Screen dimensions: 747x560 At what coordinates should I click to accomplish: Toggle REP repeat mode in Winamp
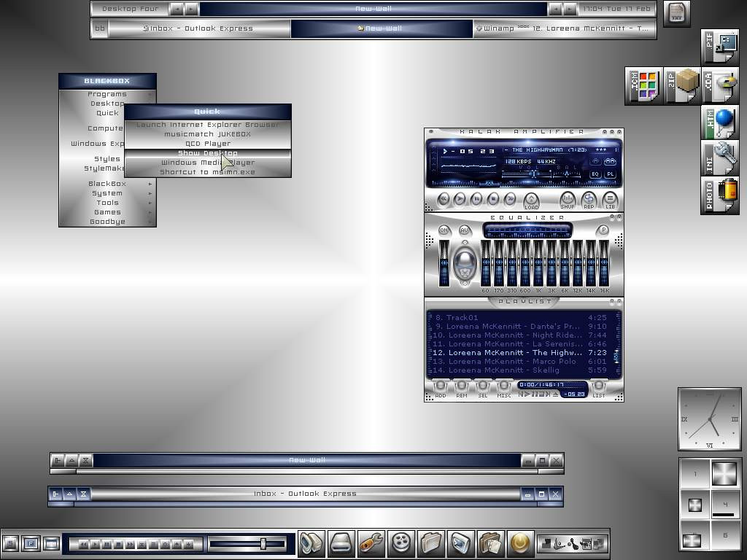(589, 200)
